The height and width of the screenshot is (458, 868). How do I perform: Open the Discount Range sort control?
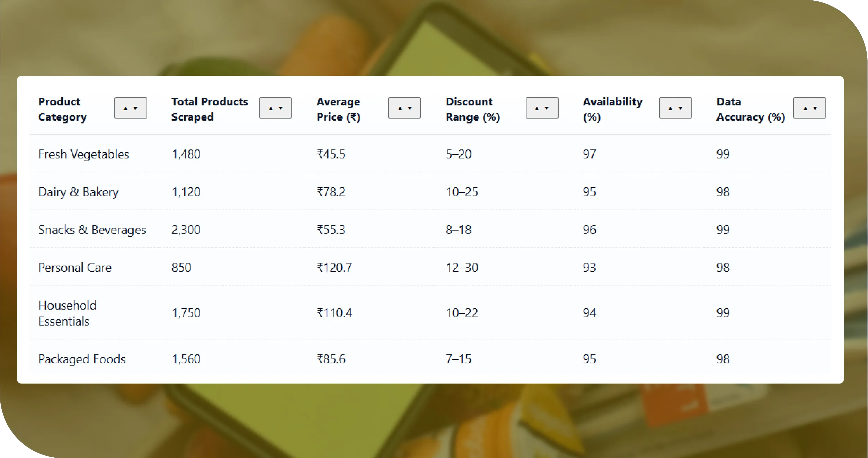542,108
